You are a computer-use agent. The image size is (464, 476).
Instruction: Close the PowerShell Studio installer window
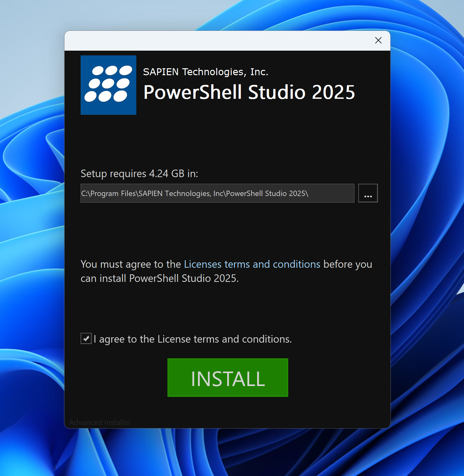(378, 40)
